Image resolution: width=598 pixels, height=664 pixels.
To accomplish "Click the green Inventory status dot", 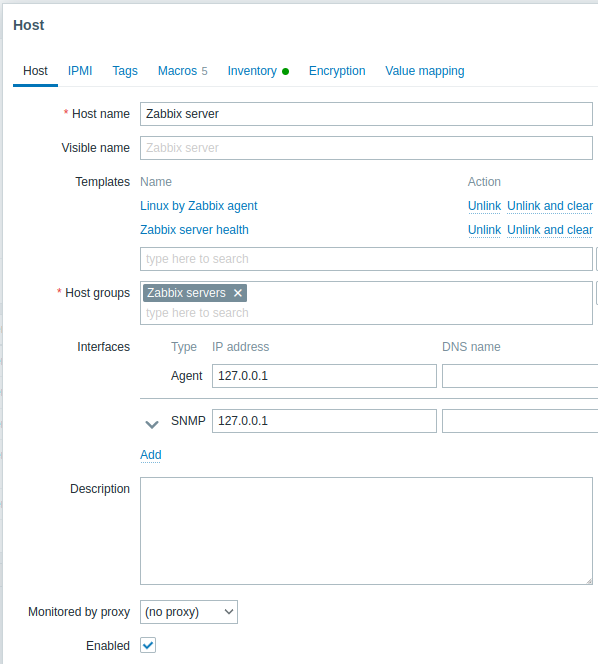I will [285, 71].
